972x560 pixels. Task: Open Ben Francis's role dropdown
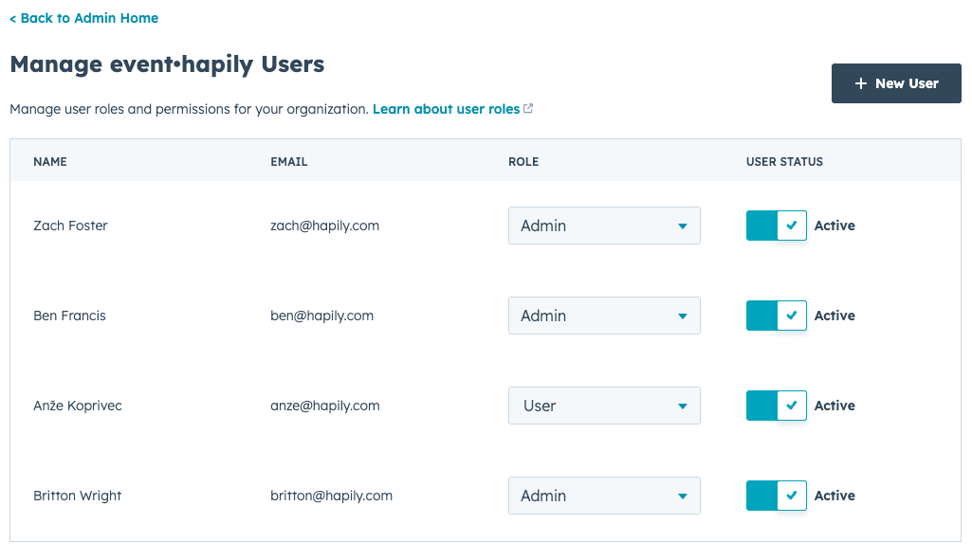tap(604, 316)
